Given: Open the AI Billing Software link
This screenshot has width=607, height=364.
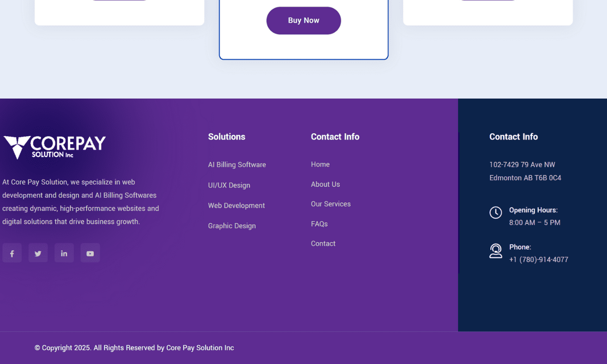Looking at the screenshot, I should click(237, 165).
